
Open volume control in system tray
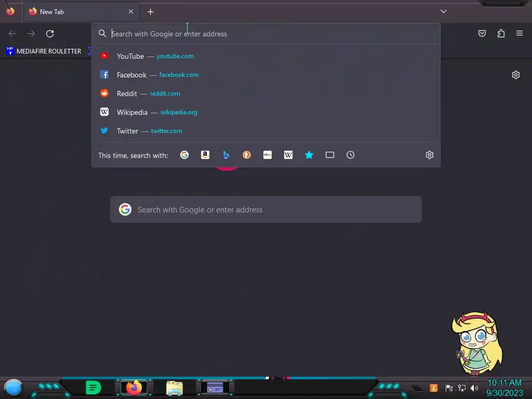pos(474,388)
